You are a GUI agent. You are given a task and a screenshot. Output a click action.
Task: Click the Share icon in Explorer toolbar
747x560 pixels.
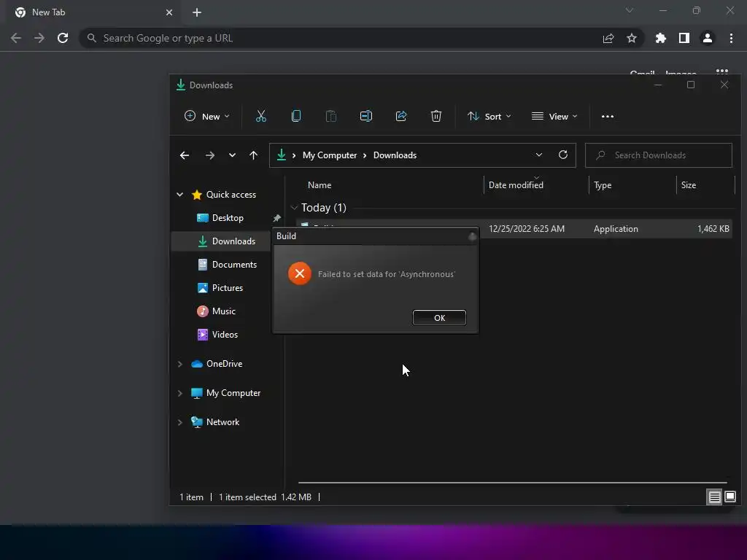click(x=401, y=116)
